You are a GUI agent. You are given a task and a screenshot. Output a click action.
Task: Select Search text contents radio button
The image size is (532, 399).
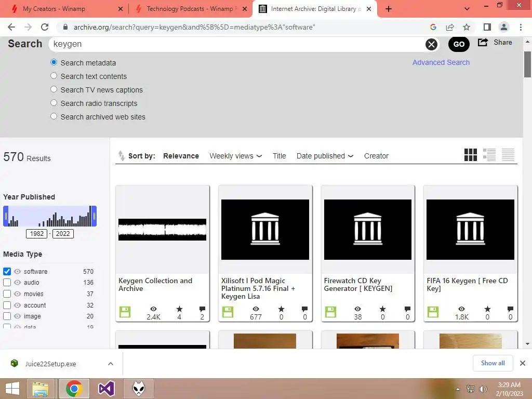54,76
